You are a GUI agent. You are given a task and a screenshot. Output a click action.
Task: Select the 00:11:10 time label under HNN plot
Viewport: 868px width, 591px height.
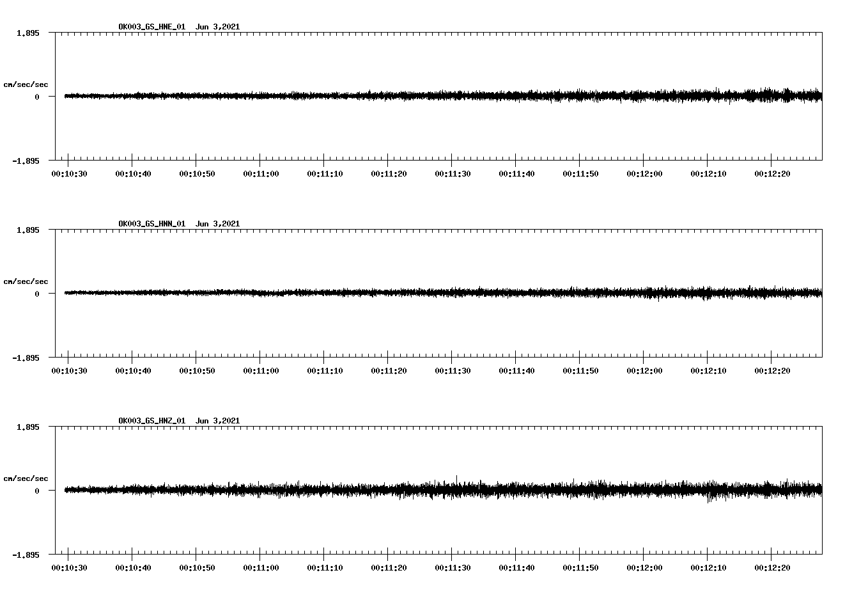[325, 371]
